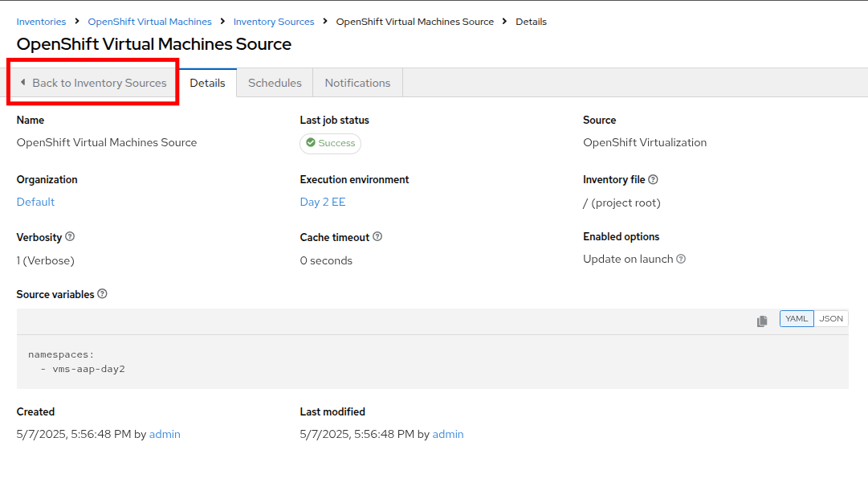Open the Notifications tab
868x491 pixels.
point(357,83)
